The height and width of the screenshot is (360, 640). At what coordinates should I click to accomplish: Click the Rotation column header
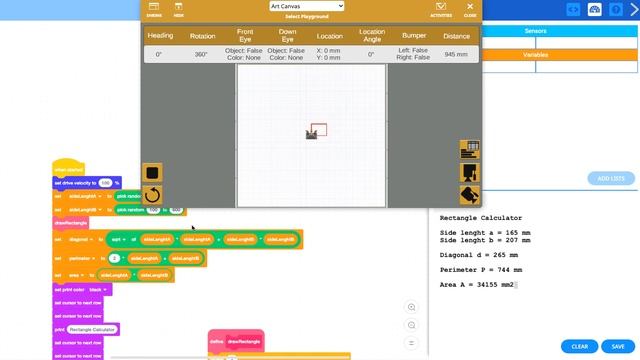point(202,36)
